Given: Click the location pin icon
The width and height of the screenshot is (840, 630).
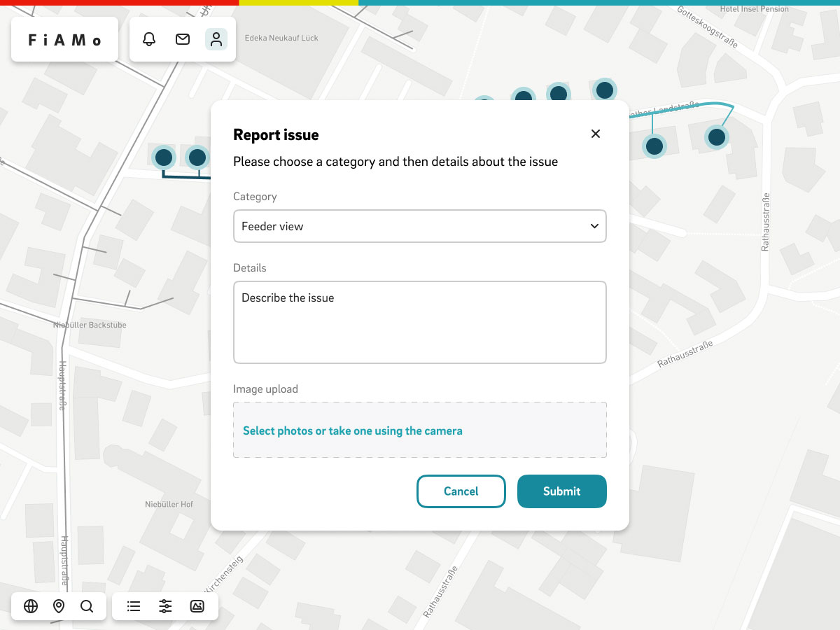Looking at the screenshot, I should coord(59,606).
